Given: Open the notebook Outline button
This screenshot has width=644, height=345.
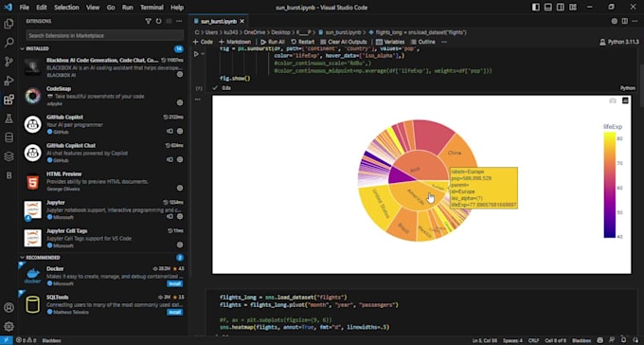Looking at the screenshot, I should tap(423, 42).
